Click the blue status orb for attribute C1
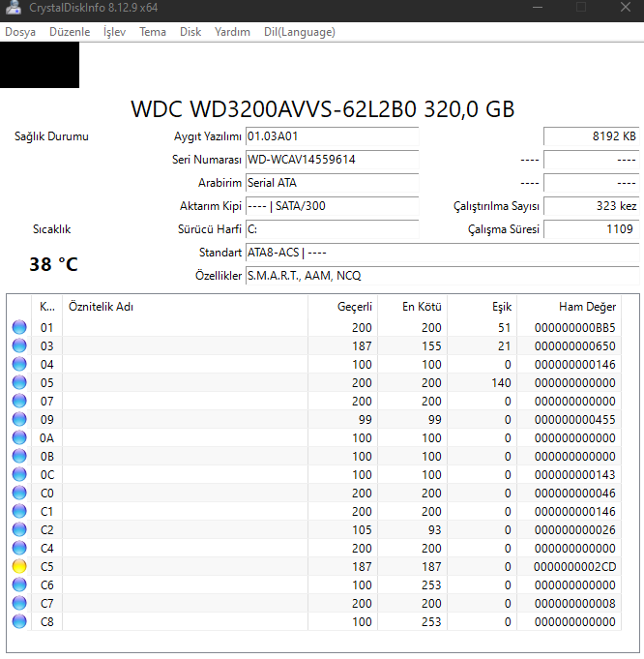 19,511
